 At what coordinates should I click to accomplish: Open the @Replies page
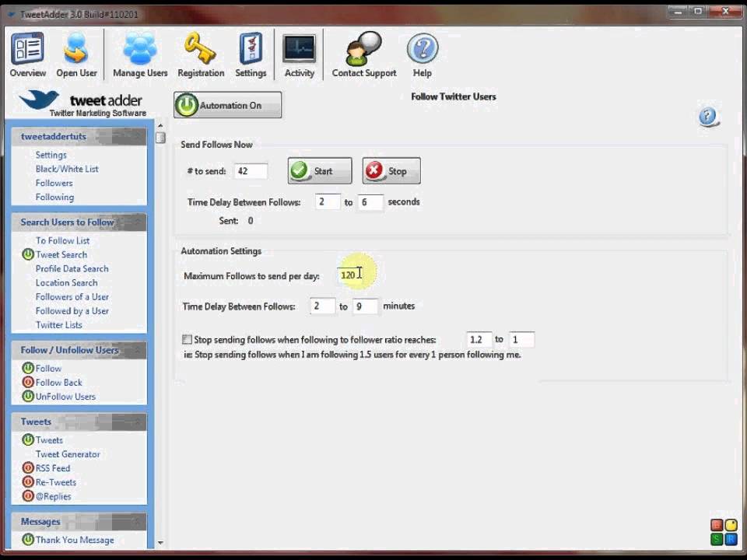coord(53,496)
